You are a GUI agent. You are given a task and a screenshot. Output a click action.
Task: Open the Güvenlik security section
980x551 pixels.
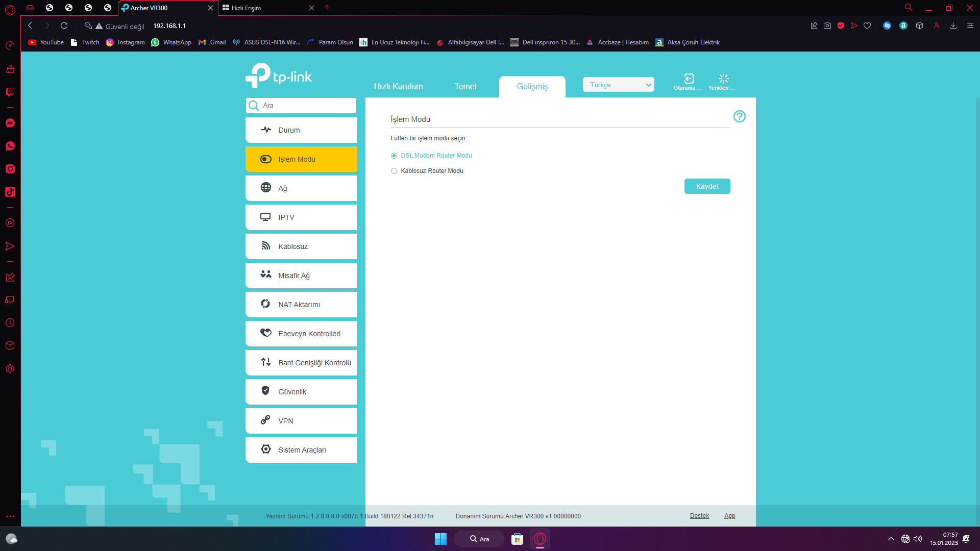click(x=301, y=392)
